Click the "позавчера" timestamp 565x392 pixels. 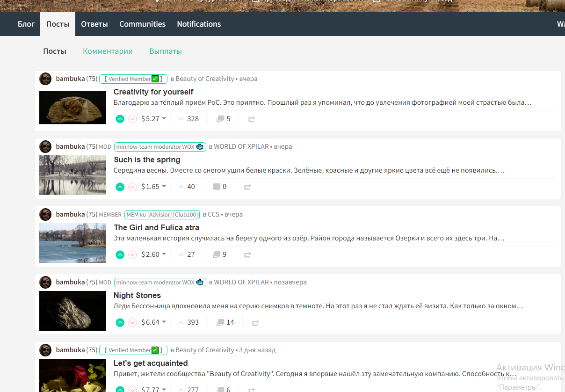(290, 282)
